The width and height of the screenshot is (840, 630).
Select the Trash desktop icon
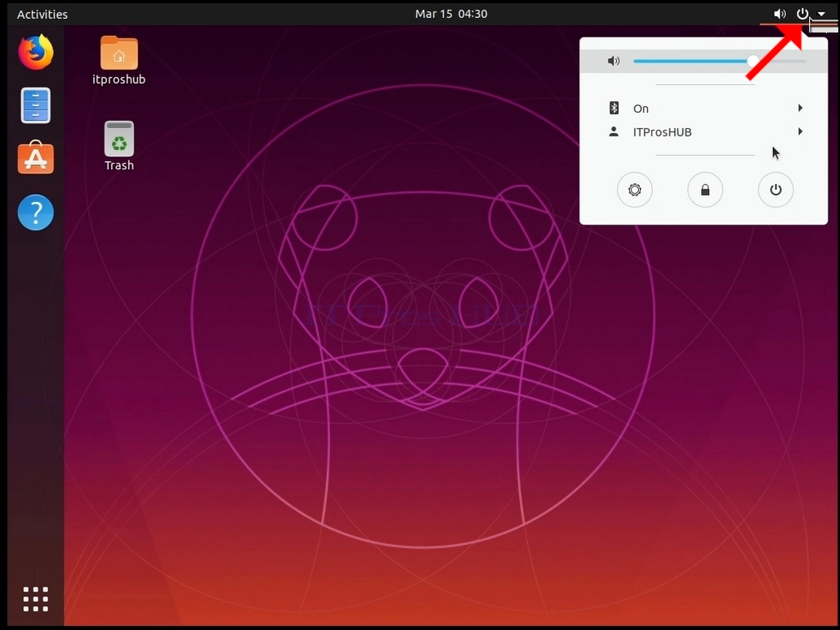coord(119,139)
